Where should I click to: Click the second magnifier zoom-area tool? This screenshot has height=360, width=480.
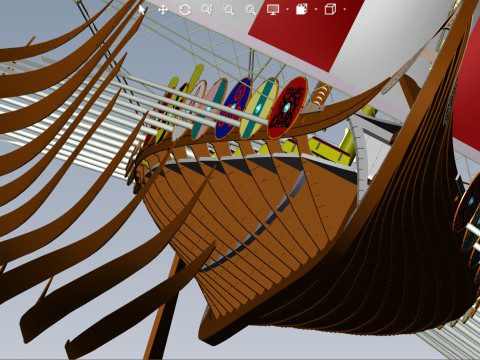228,10
